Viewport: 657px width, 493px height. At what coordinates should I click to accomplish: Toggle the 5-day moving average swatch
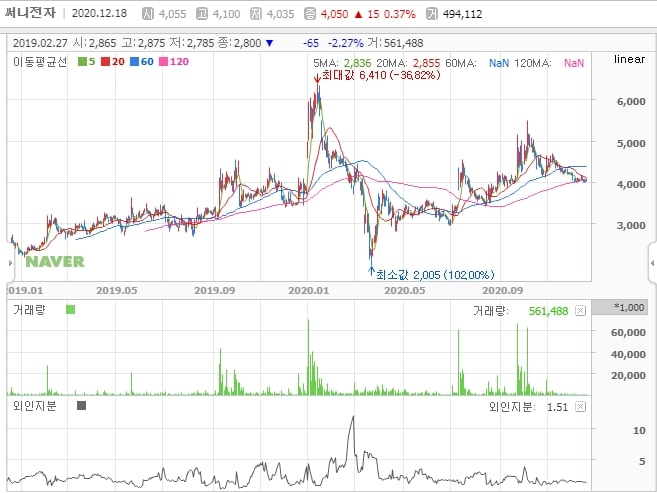pyautogui.click(x=83, y=62)
